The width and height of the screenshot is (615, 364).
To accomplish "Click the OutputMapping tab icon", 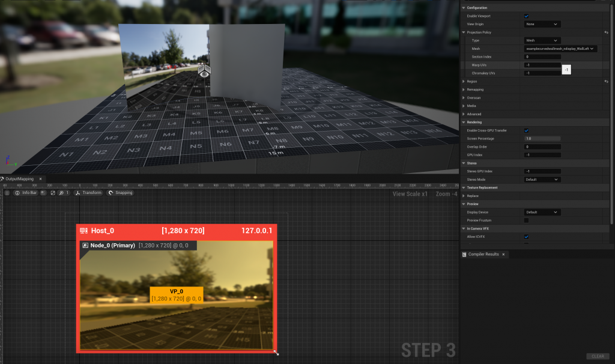I will 2,179.
